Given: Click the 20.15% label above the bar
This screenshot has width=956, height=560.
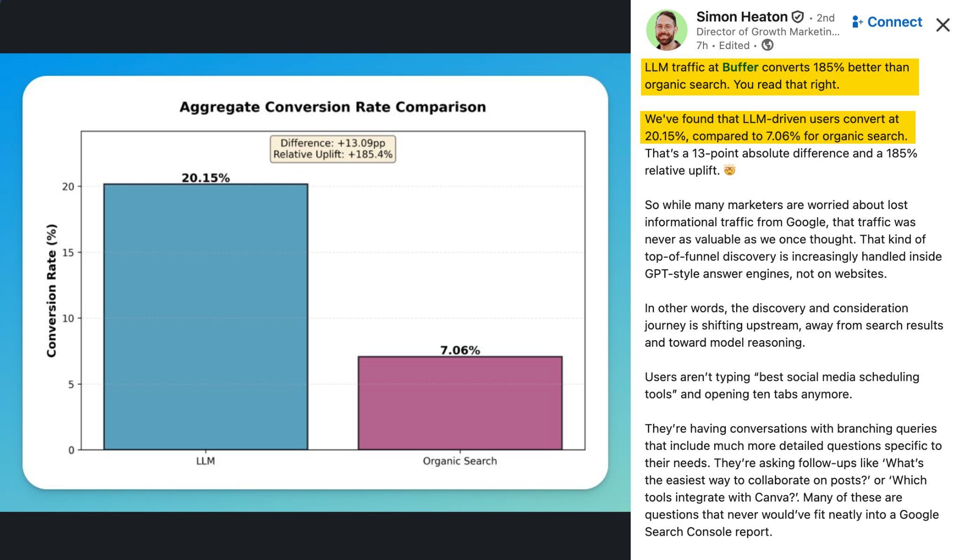Looking at the screenshot, I should pos(206,177).
